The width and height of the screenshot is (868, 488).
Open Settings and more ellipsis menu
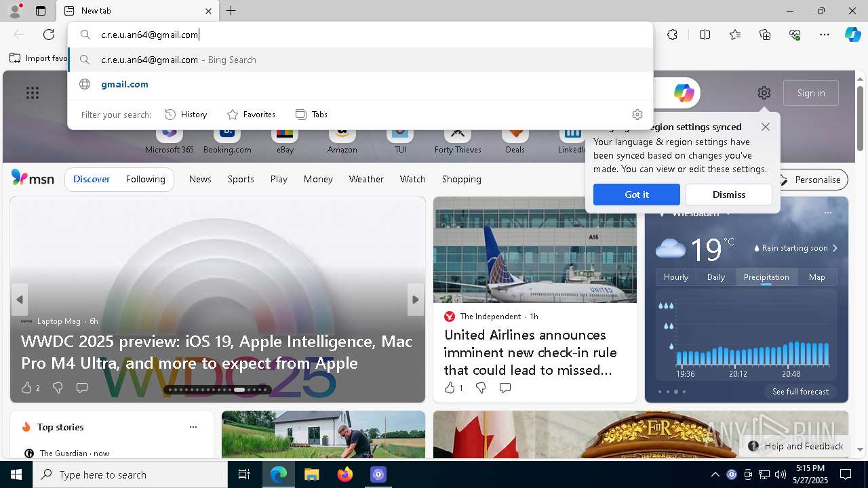coord(825,35)
